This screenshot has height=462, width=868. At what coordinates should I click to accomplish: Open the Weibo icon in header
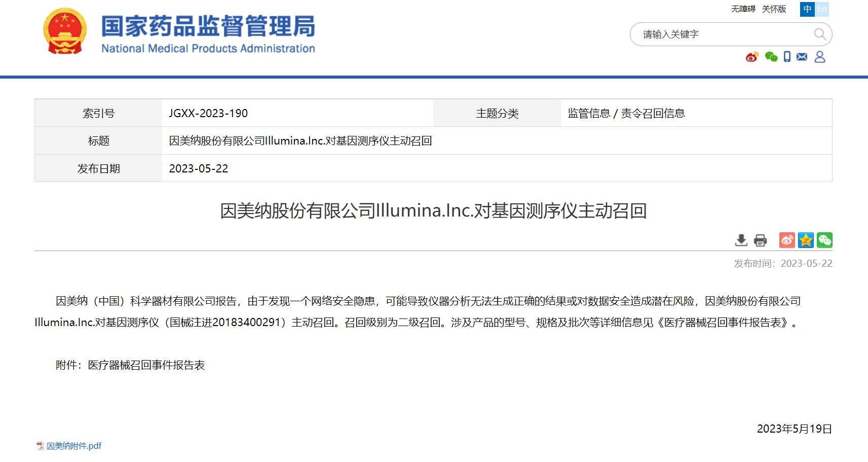click(x=752, y=57)
